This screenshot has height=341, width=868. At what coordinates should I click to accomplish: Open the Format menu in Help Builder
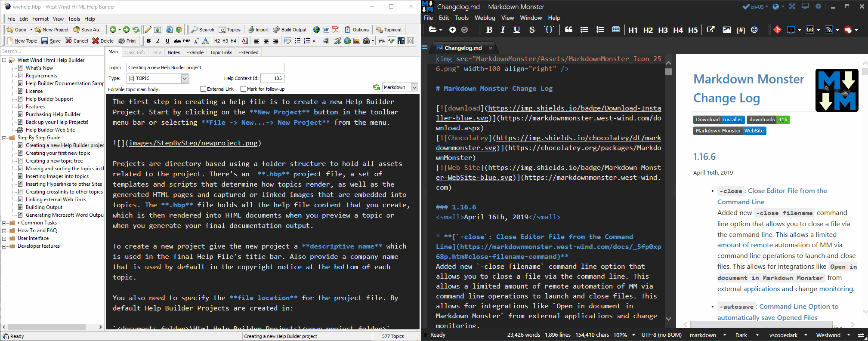(x=40, y=19)
